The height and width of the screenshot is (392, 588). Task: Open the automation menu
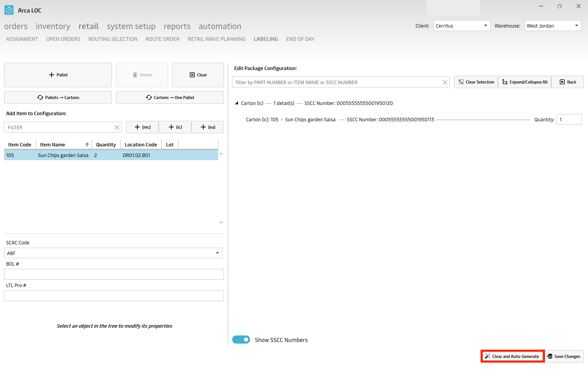click(220, 26)
